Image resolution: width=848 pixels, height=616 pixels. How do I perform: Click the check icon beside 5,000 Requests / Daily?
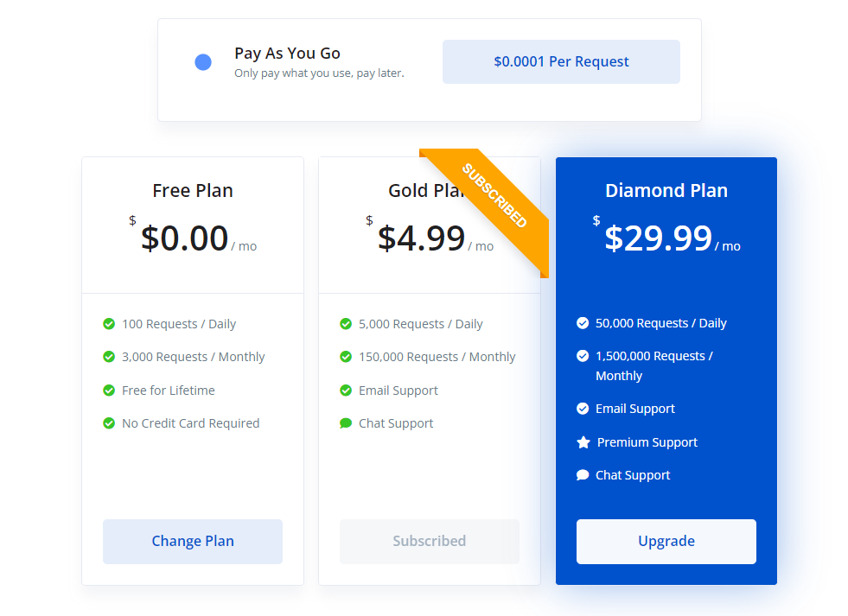[346, 324]
